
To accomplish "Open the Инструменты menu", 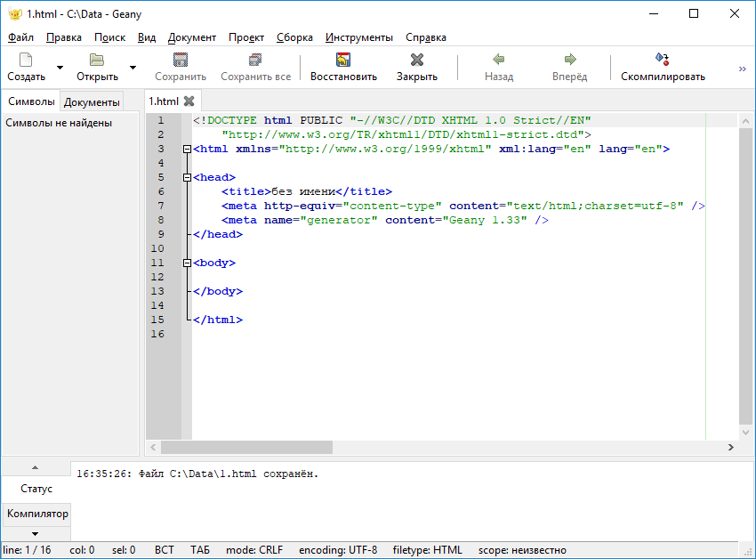I will 359,37.
